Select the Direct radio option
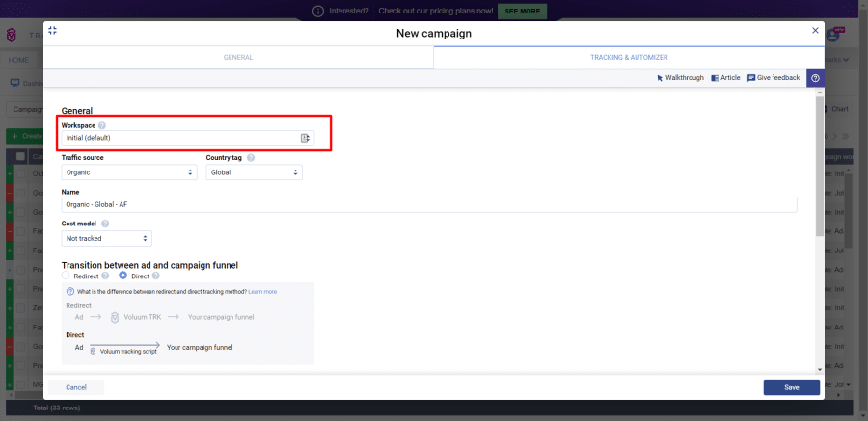This screenshot has height=421, width=868. (122, 276)
